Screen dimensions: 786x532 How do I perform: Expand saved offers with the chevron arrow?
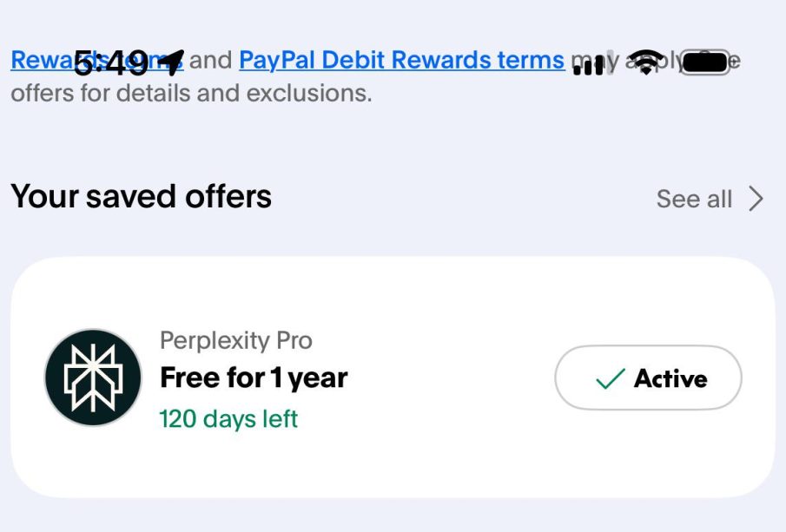click(756, 199)
